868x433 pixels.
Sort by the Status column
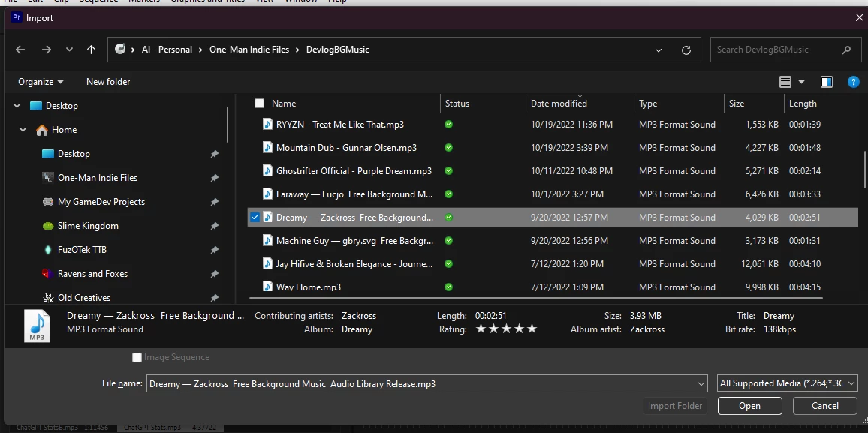tap(457, 104)
